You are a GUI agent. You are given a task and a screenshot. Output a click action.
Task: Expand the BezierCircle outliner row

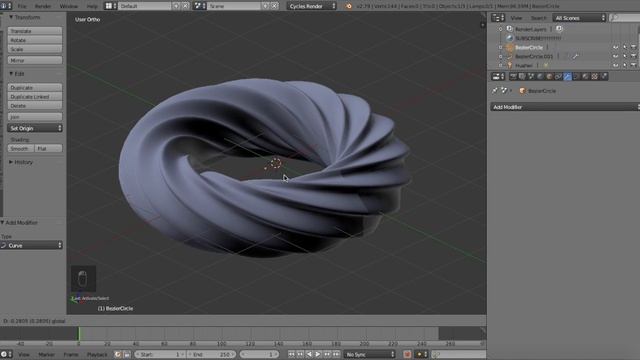pyautogui.click(x=501, y=47)
